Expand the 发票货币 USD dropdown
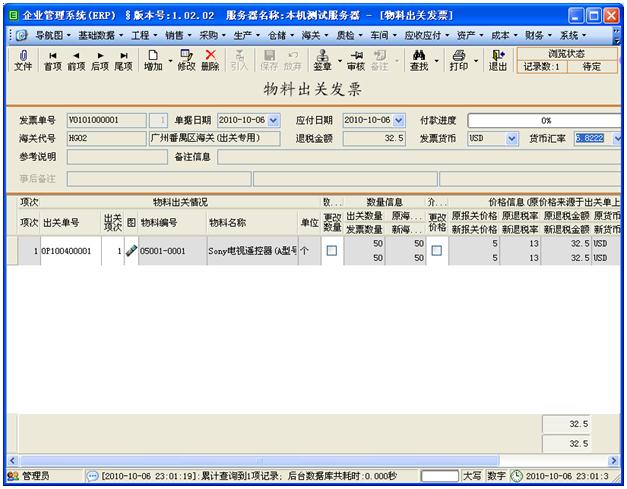Screen dimensions: 627x489 512,139
